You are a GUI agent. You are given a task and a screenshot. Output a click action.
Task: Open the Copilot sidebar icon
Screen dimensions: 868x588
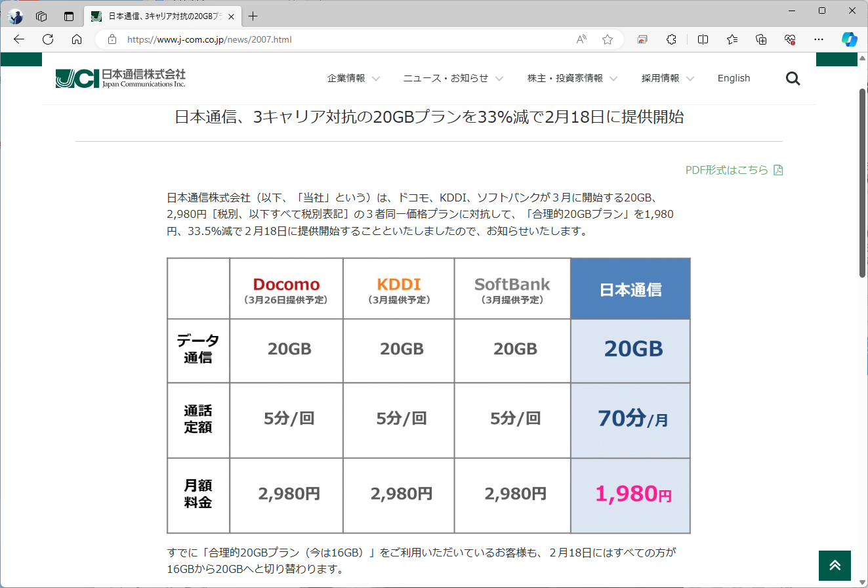[850, 39]
